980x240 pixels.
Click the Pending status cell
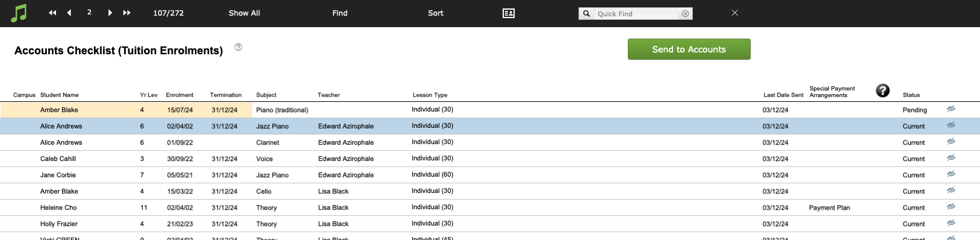click(914, 110)
